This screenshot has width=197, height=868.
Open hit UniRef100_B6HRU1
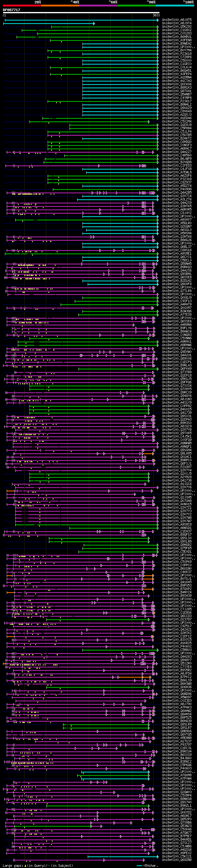177,37
